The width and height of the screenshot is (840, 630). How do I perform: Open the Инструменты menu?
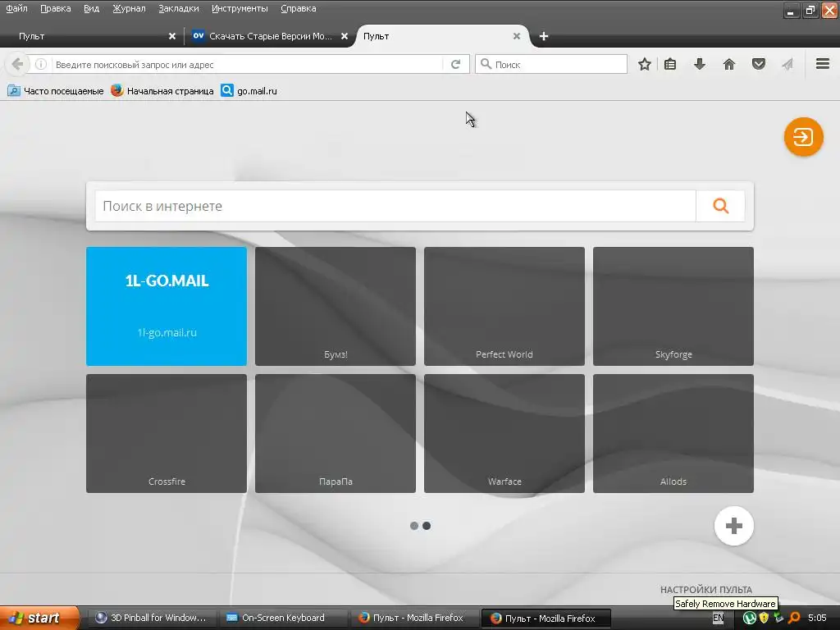[240, 8]
